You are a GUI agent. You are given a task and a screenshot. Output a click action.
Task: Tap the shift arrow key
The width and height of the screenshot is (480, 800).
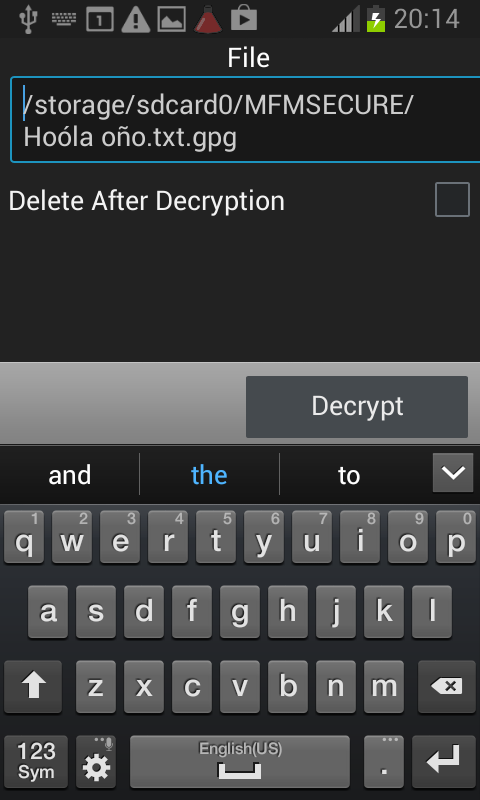[x=33, y=686]
